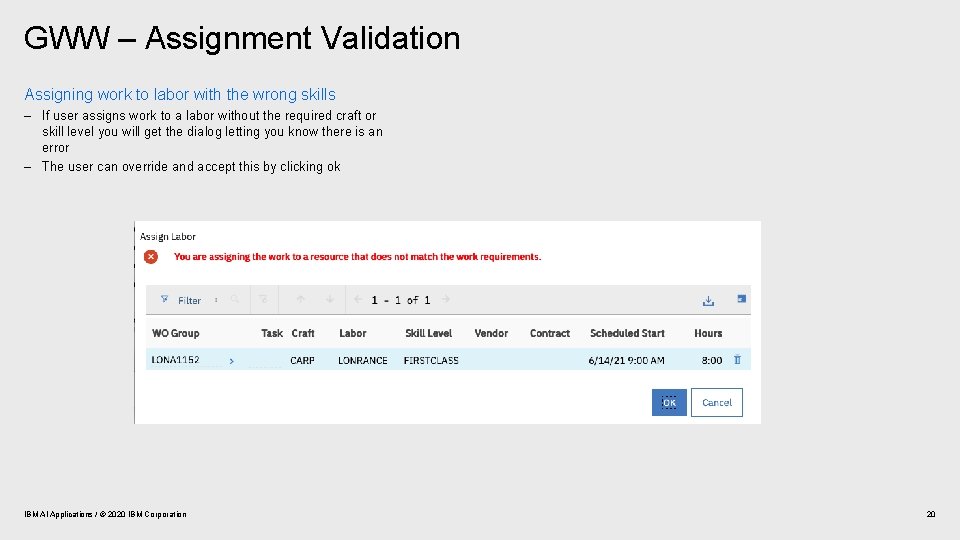The image size is (960, 540).
Task: Click OK to accept the assignment
Action: (x=669, y=402)
